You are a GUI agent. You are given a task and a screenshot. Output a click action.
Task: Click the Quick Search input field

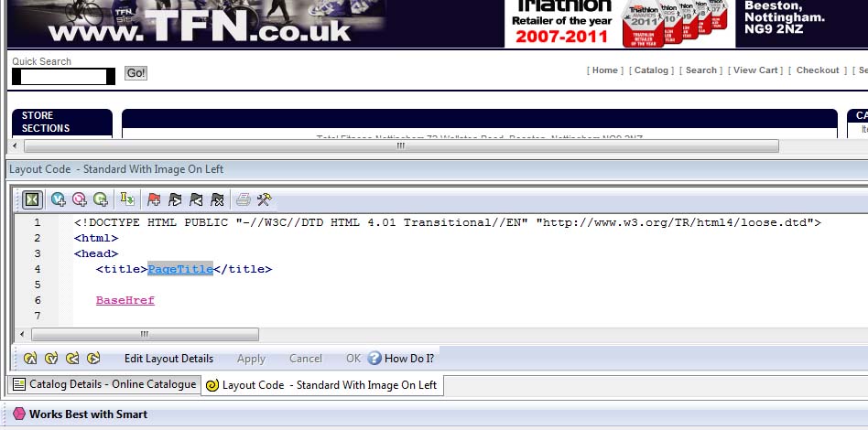63,77
